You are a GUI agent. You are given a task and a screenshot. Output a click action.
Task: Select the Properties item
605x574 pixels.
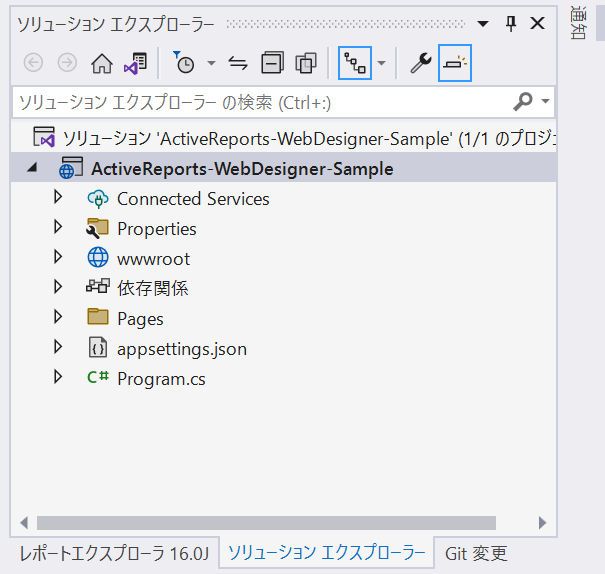(157, 229)
